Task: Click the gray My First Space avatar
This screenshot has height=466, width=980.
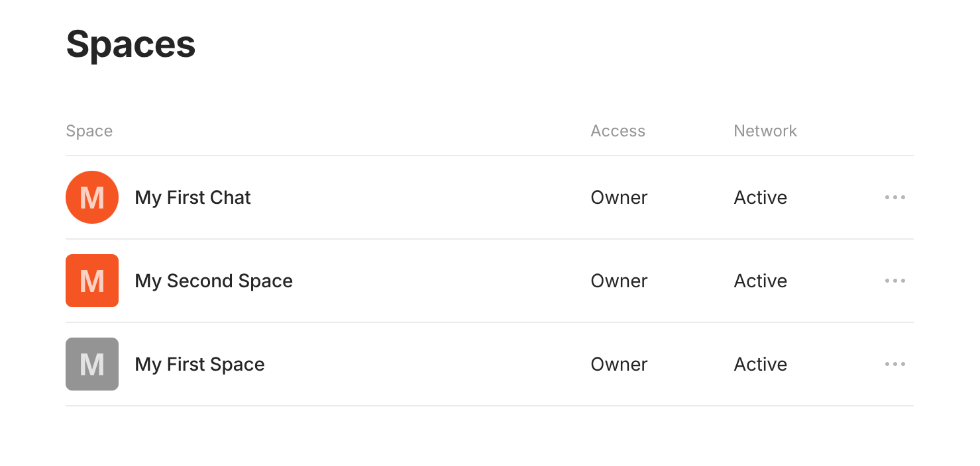Action: click(92, 364)
